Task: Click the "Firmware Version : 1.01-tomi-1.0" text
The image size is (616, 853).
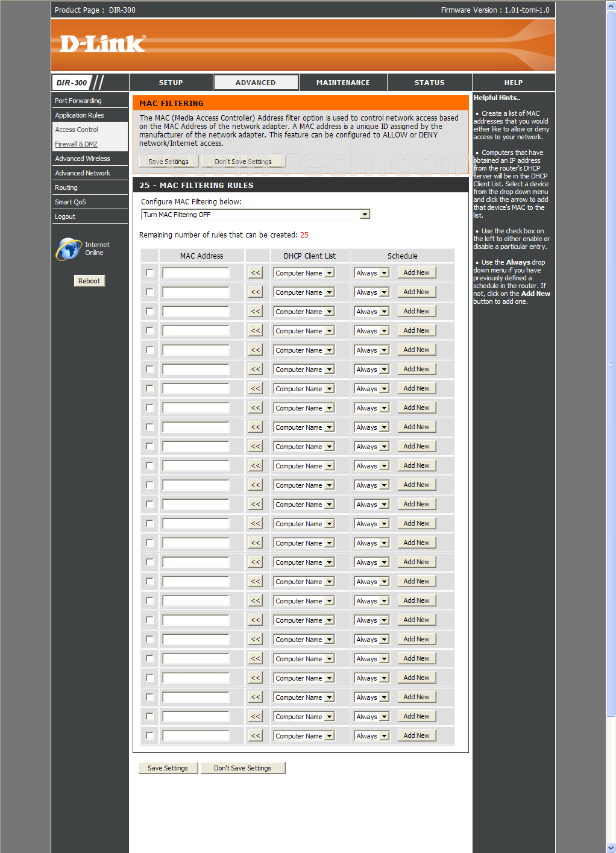Action: 495,10
